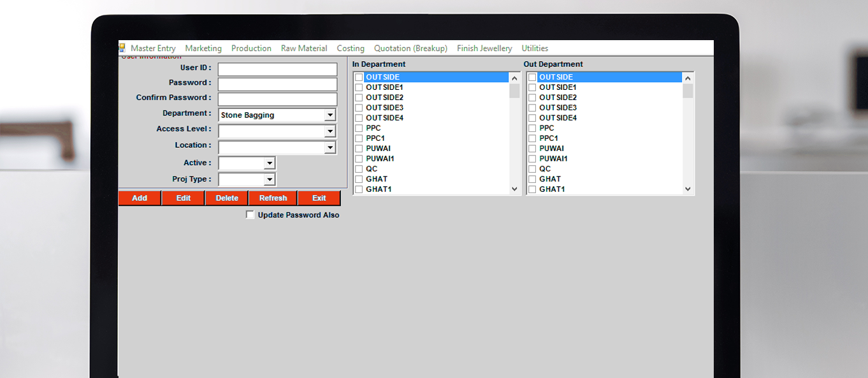868x378 pixels.
Task: Open the Master Entry menu
Action: 153,48
